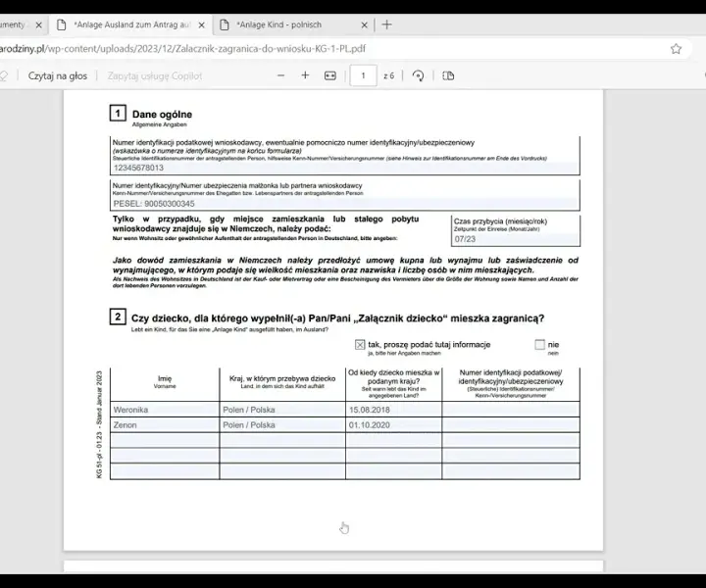Click the 'z 6' page count text
The image size is (706, 588).
coord(389,76)
